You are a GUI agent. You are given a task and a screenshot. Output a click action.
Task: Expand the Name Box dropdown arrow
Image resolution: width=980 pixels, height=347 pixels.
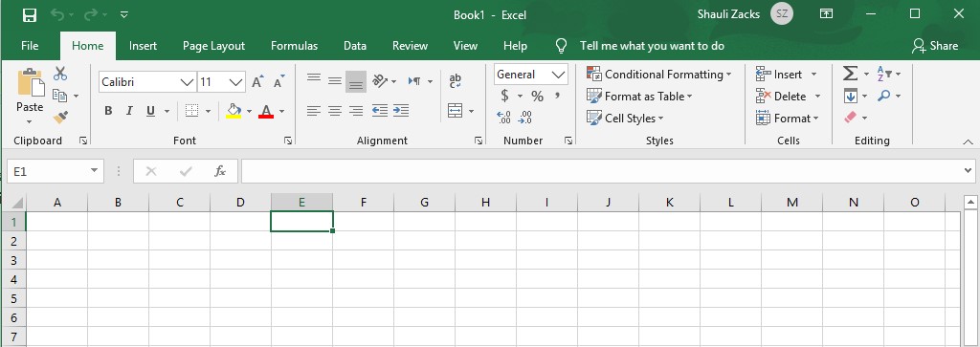coord(95,170)
